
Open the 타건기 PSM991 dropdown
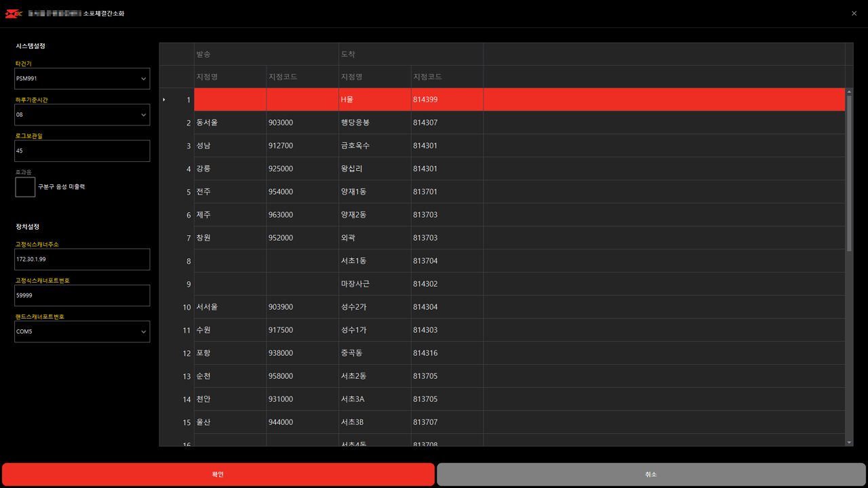click(x=82, y=79)
